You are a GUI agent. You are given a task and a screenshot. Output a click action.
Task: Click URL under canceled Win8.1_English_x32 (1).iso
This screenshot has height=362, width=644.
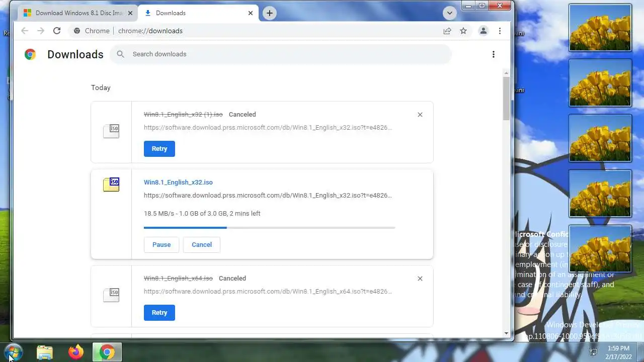point(268,127)
